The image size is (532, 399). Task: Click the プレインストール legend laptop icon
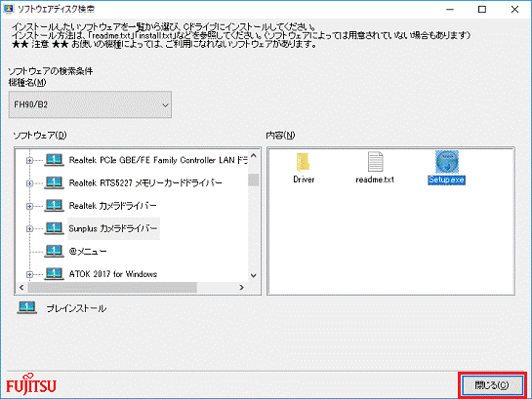[x=26, y=308]
